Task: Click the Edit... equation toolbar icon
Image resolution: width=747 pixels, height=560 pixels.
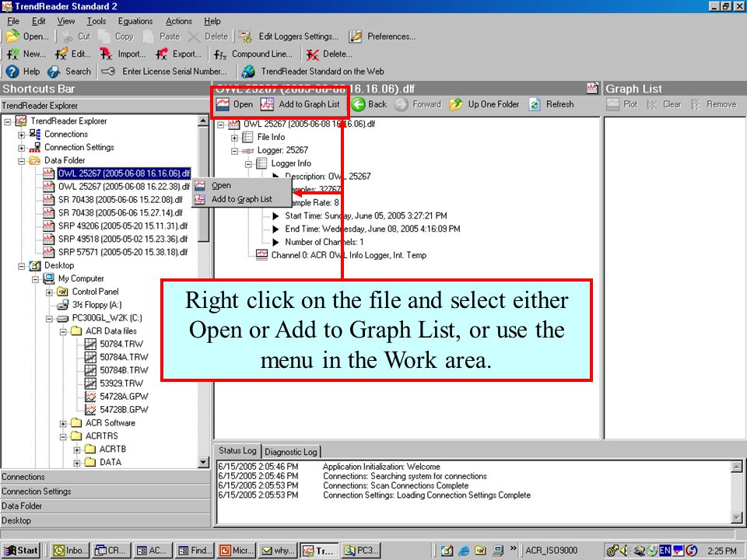Action: coord(61,54)
